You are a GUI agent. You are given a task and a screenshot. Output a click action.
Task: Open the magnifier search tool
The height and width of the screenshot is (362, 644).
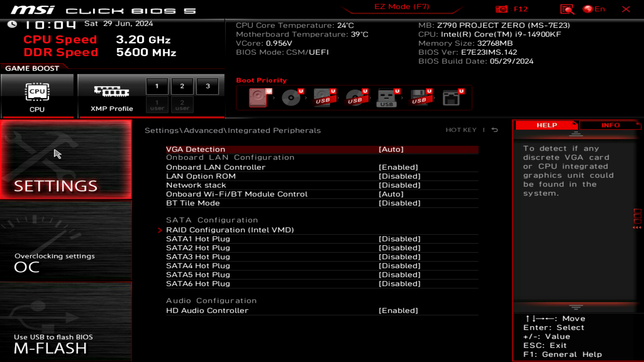[x=567, y=10]
